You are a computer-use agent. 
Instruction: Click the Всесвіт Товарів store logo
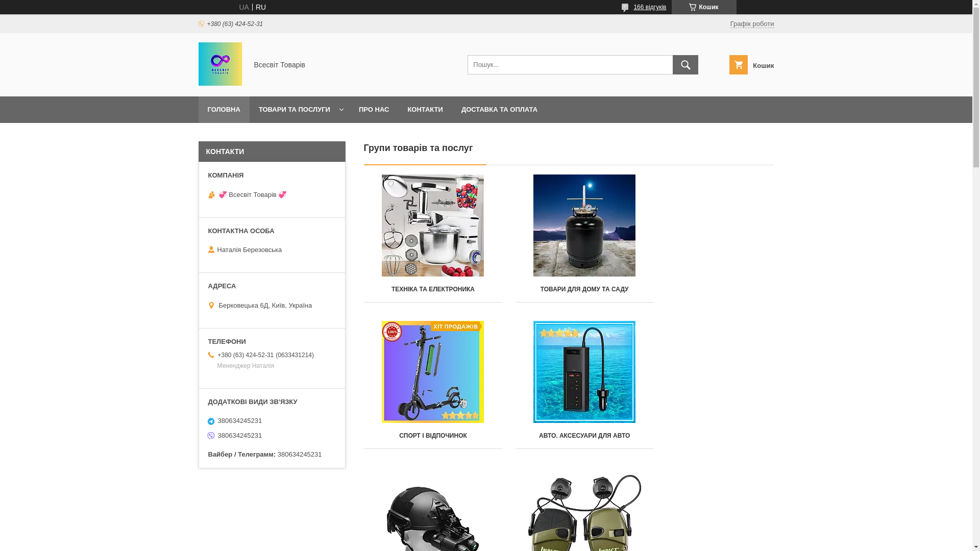(220, 64)
